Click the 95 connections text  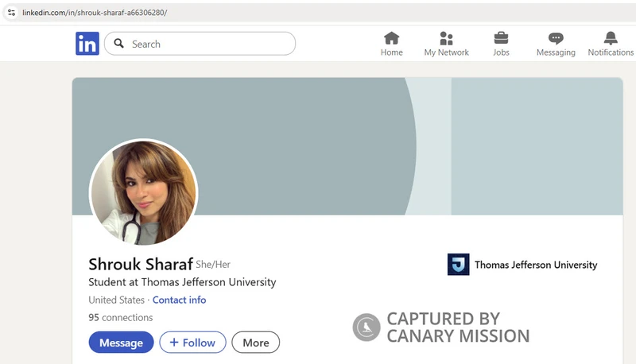(121, 317)
